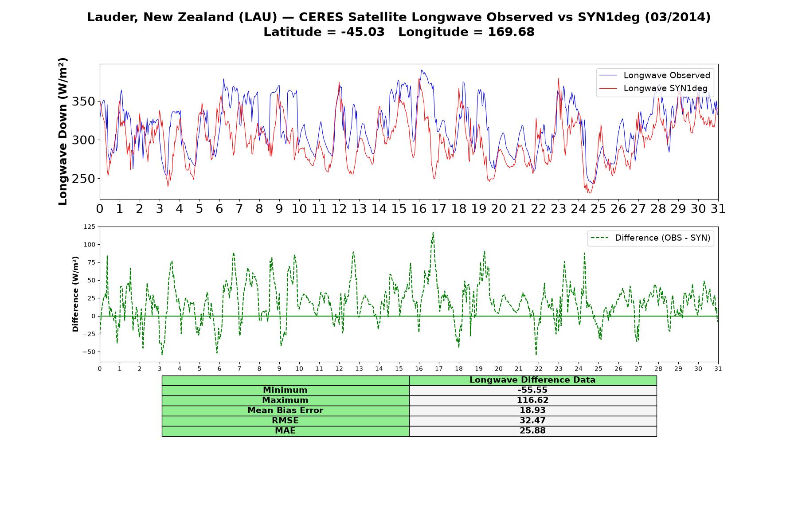Click the Minimum row label in table
798x532 pixels.
tap(285, 390)
